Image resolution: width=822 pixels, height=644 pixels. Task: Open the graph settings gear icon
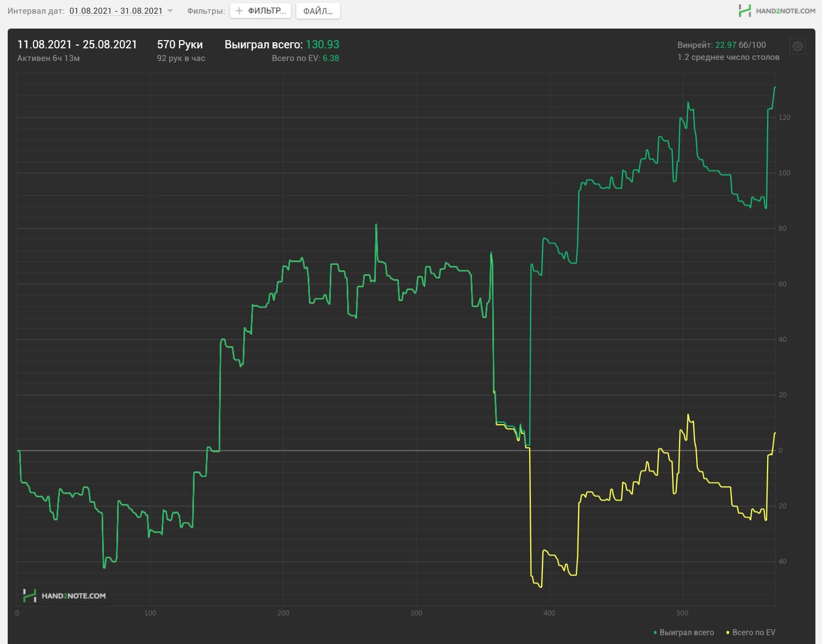(x=797, y=46)
